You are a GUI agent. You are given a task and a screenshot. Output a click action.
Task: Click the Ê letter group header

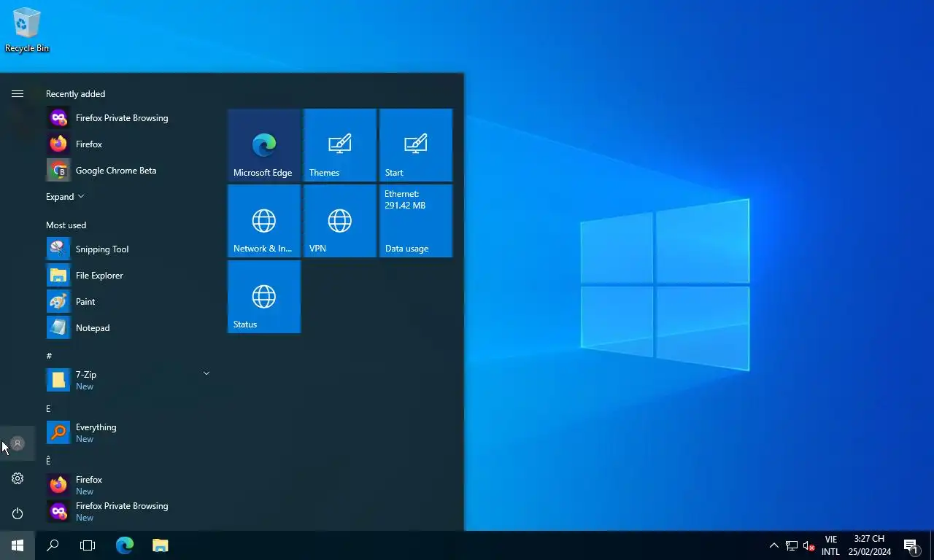[x=48, y=461]
